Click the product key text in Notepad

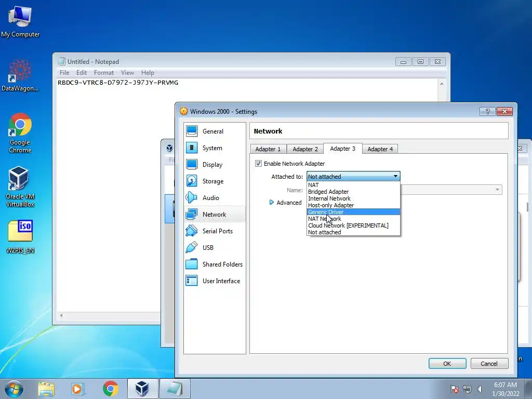[118, 83]
